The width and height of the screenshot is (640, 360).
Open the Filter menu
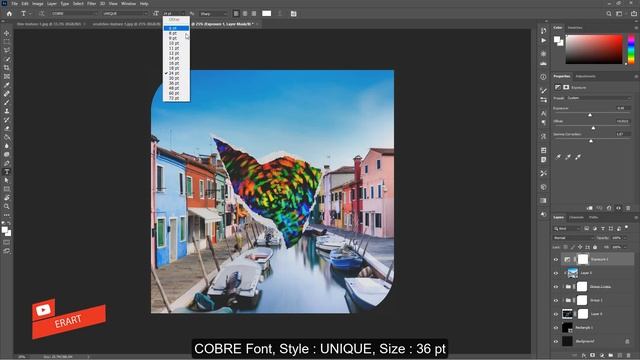pyautogui.click(x=91, y=4)
